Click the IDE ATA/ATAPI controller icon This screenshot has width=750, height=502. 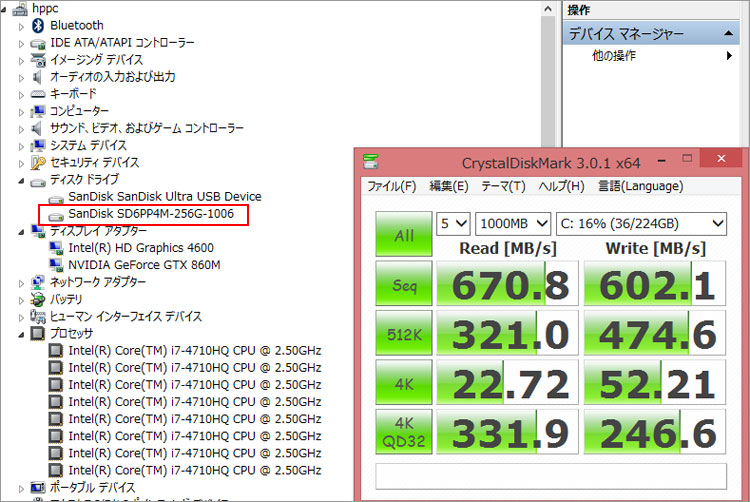[x=38, y=44]
